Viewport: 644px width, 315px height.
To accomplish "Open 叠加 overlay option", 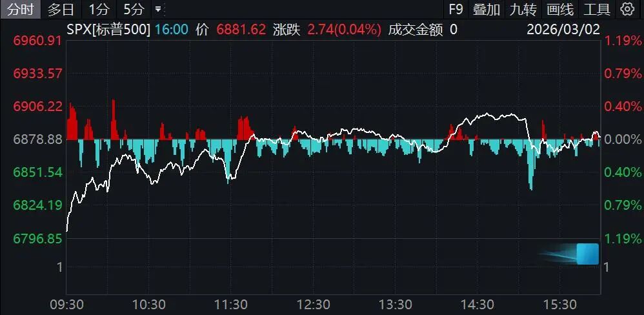I will tap(487, 9).
